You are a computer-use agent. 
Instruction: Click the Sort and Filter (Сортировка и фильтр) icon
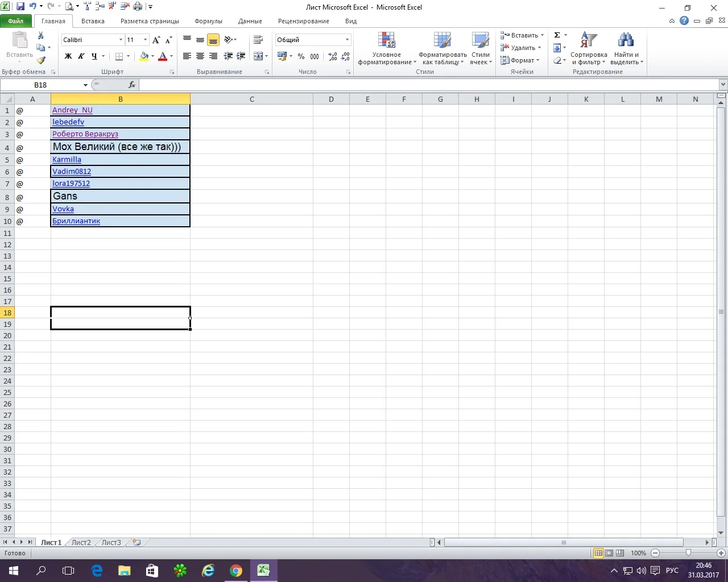pyautogui.click(x=589, y=49)
